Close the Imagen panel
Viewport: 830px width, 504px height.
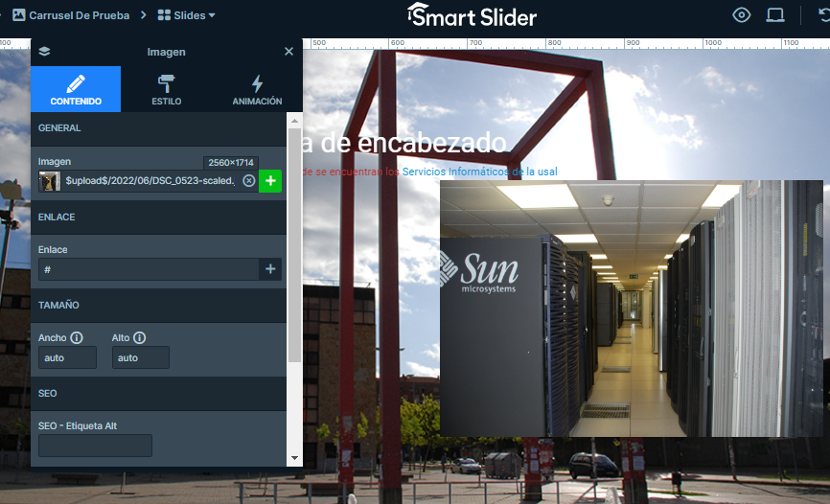288,52
